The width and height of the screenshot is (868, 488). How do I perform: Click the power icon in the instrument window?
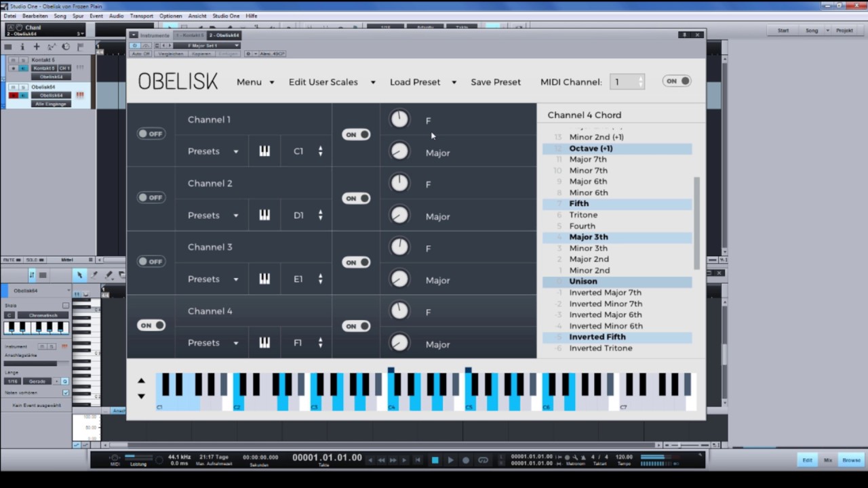tap(134, 45)
